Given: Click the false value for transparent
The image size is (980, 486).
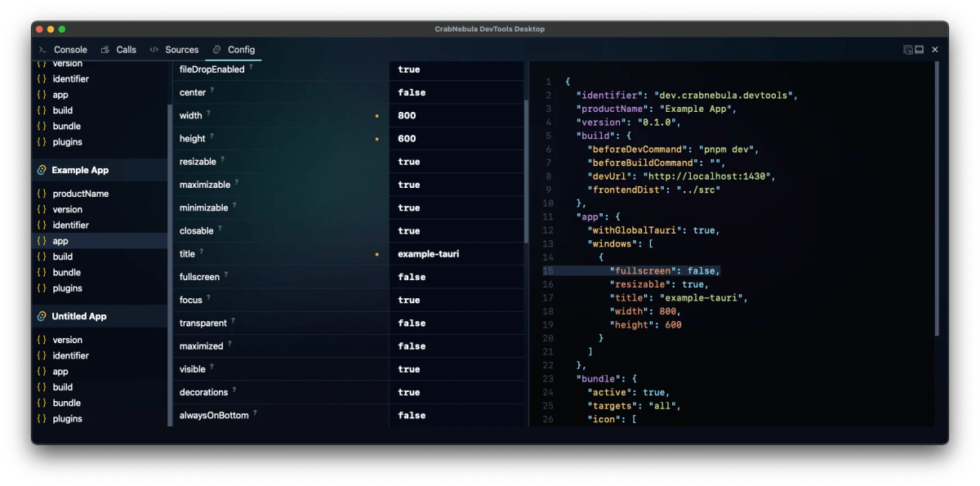Looking at the screenshot, I should tap(412, 323).
